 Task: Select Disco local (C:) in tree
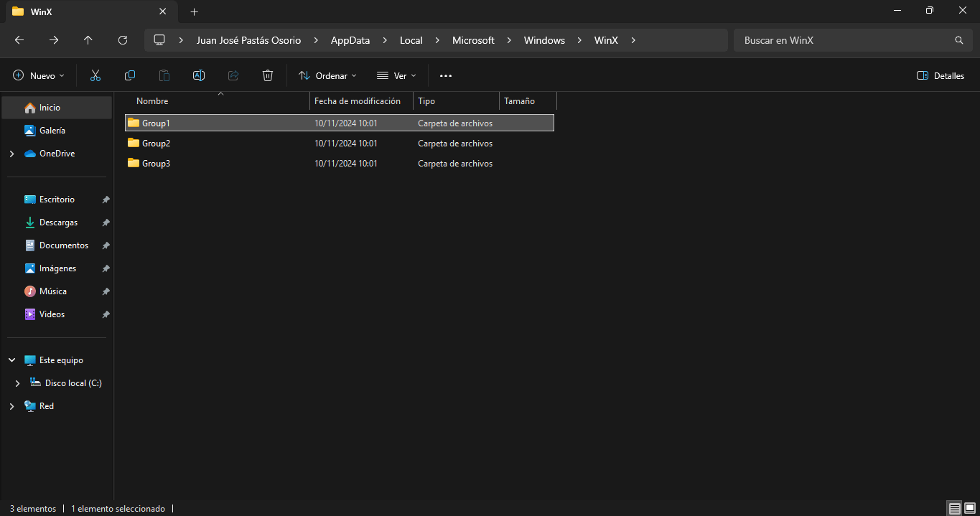(66, 383)
